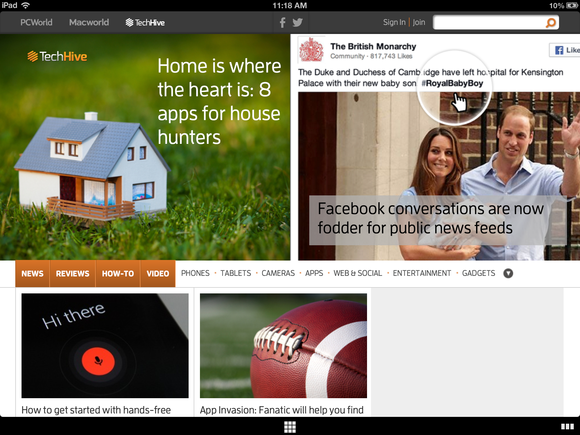Click the orange TechHive logo on banner
Viewport: 580px width, 435px height.
(57, 56)
